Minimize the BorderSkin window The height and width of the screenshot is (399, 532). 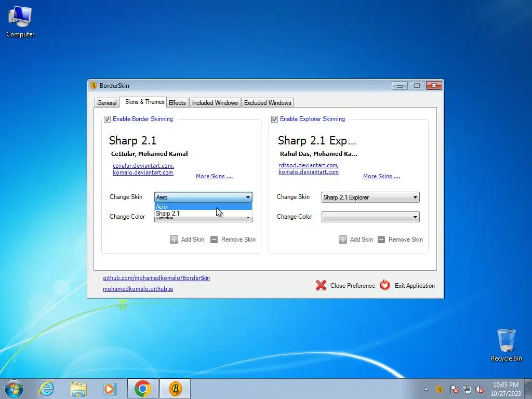point(400,86)
